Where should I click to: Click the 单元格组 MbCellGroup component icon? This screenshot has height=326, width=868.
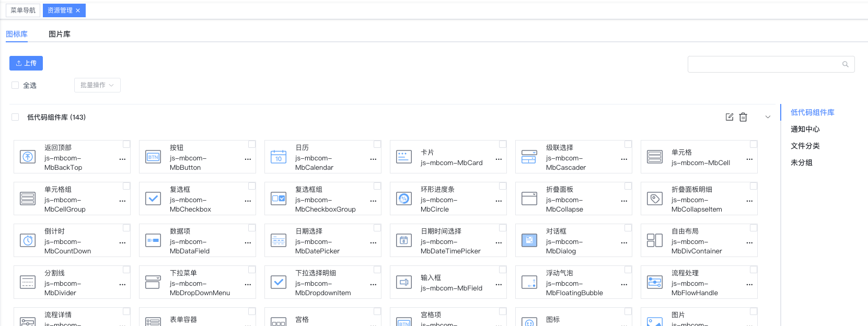(28, 199)
